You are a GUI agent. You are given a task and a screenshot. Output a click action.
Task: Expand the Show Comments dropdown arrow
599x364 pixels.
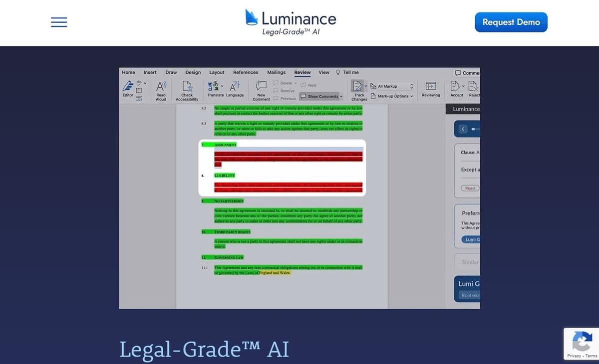(341, 96)
